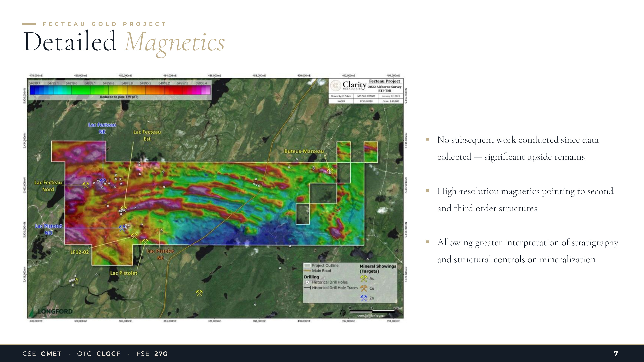644x362 pixels.
Task: Click the Lac Pistolet NO zinc showing marker
Action: tap(122, 228)
